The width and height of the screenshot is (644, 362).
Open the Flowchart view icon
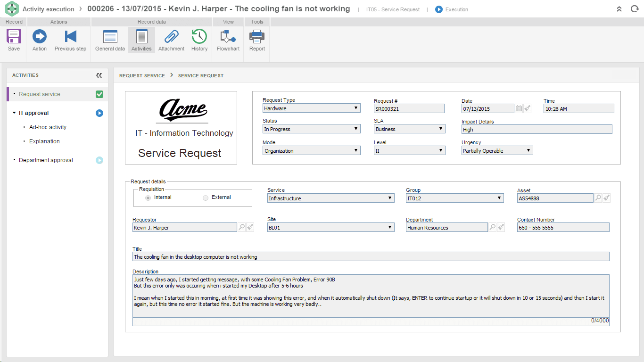(x=228, y=37)
